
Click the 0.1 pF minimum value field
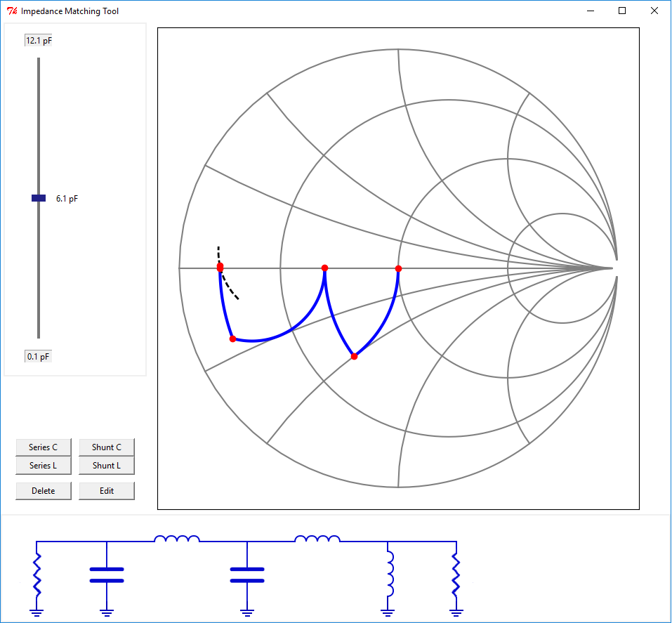(x=39, y=357)
